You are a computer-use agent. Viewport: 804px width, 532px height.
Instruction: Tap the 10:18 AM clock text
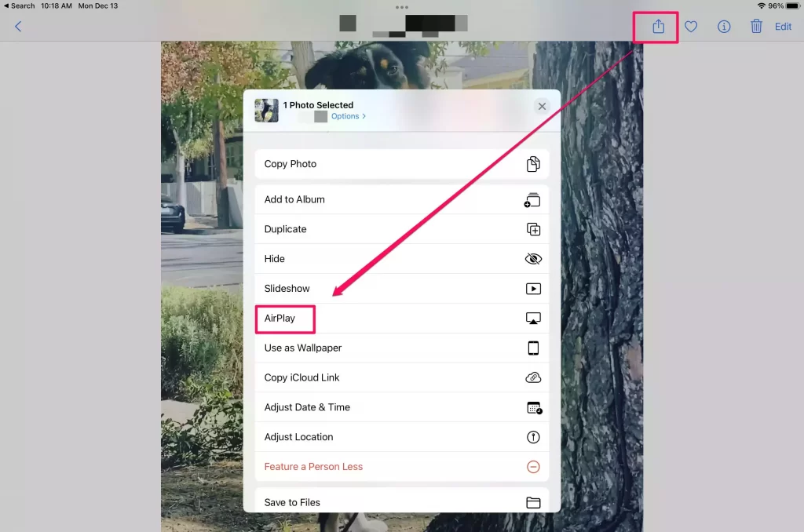57,5
